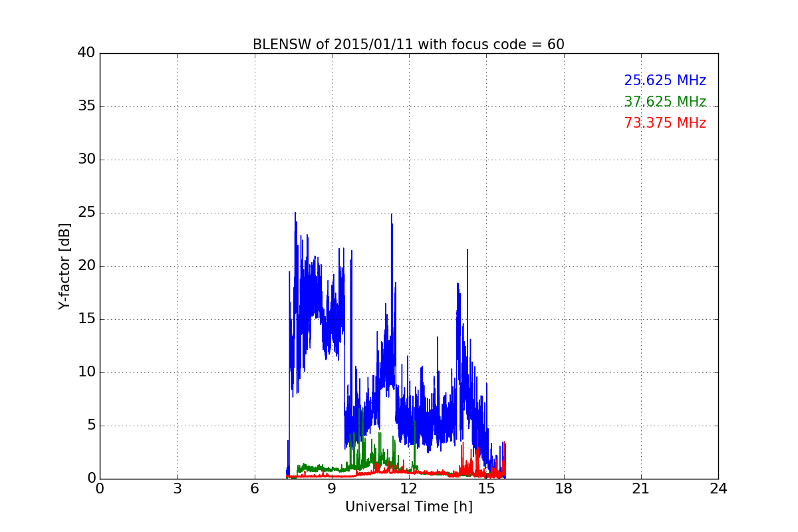This screenshot has width=798, height=532.
Task: Click the y-axis tick label '20'
Action: pyautogui.click(x=86, y=266)
